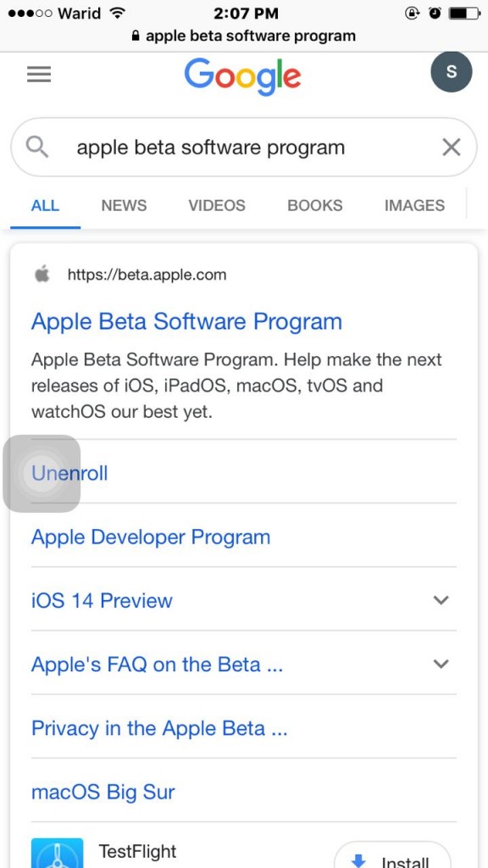Tap the Google logo

[x=242, y=77]
